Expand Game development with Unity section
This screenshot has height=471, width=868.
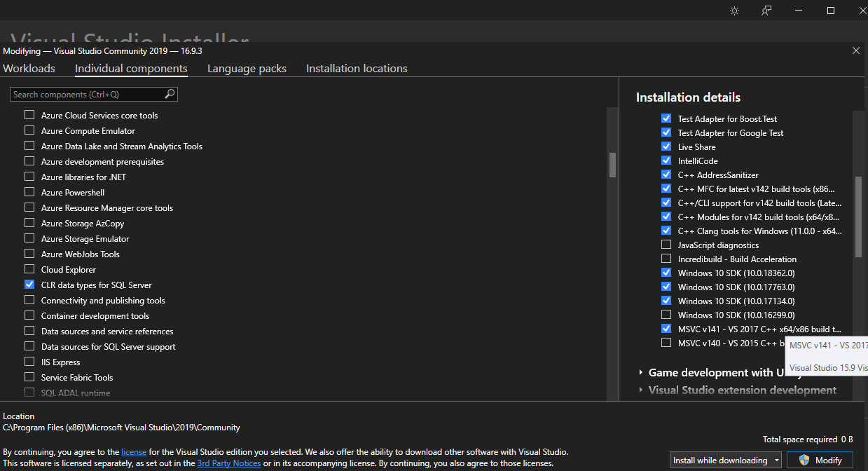(x=642, y=372)
